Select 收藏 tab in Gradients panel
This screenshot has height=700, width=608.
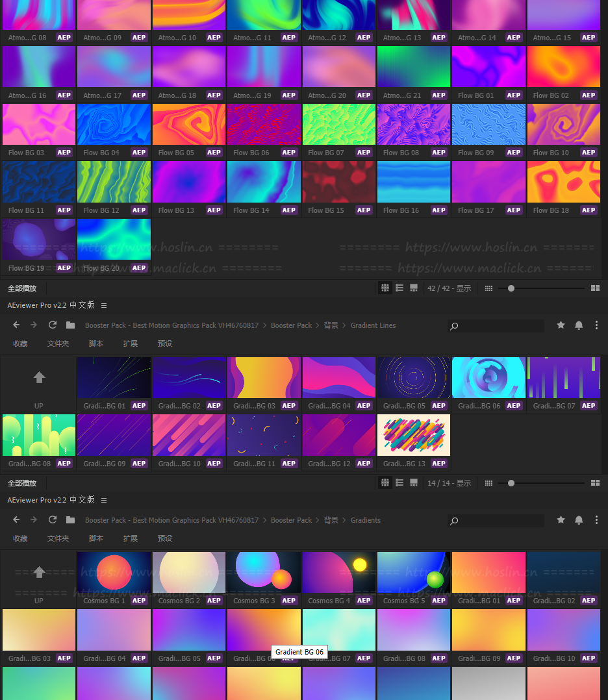pyautogui.click(x=20, y=538)
